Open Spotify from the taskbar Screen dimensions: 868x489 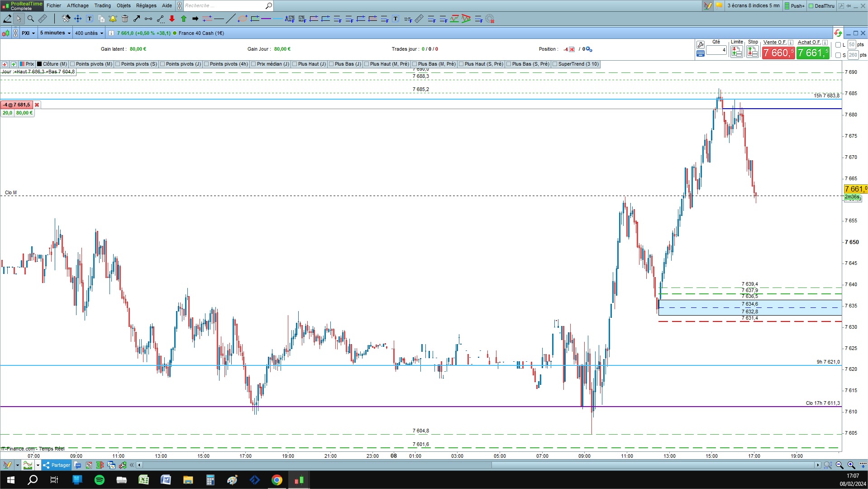point(100,480)
